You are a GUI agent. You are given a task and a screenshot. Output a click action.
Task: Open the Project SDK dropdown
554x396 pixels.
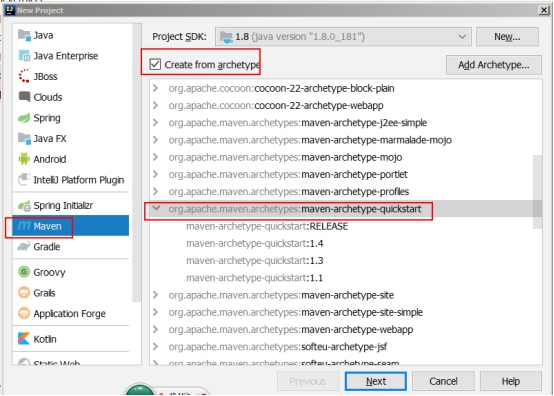[462, 37]
